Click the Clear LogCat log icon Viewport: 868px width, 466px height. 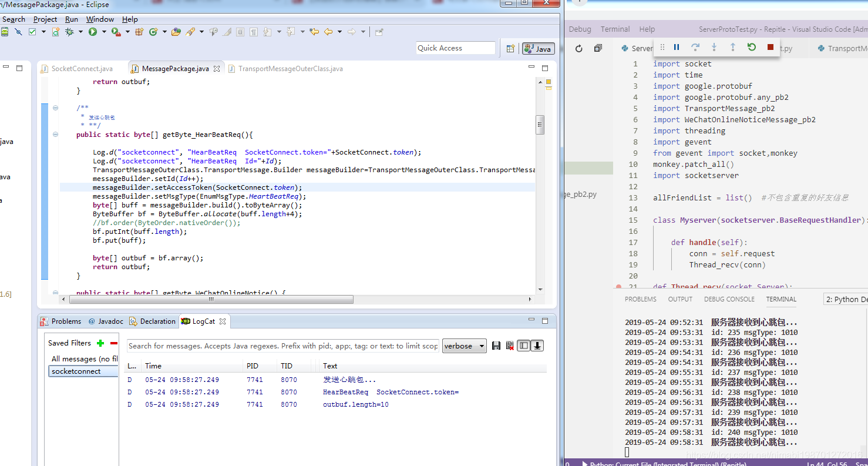(510, 346)
